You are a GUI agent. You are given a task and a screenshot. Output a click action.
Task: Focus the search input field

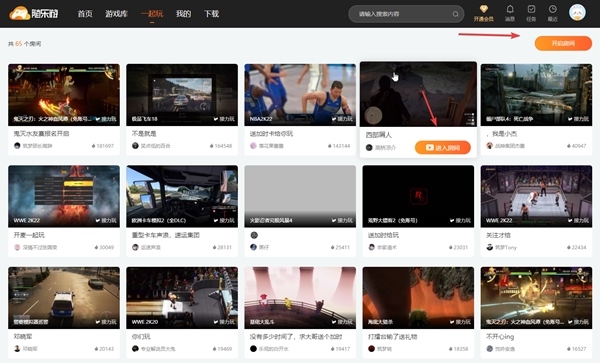[406, 14]
